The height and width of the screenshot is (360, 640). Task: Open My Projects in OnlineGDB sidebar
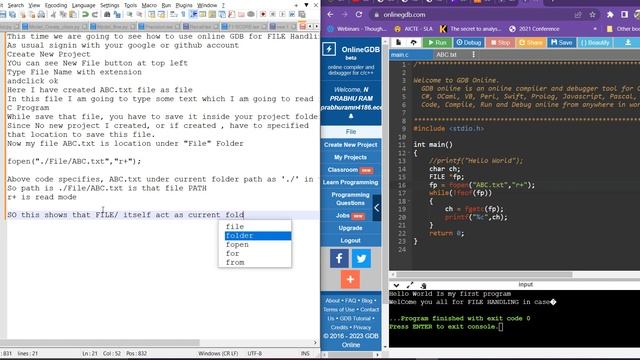pyautogui.click(x=351, y=157)
